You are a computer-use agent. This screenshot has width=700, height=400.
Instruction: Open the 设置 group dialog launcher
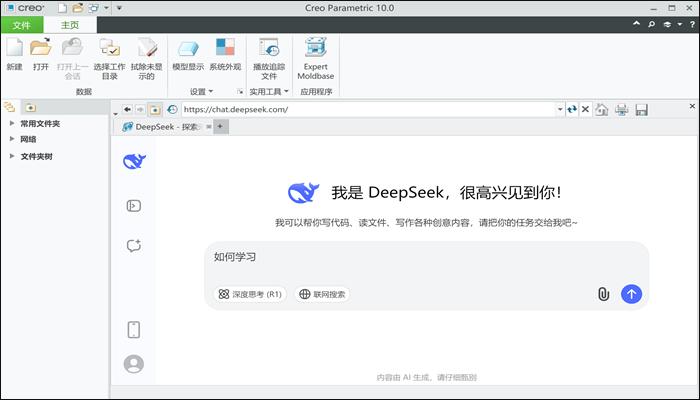click(x=240, y=92)
